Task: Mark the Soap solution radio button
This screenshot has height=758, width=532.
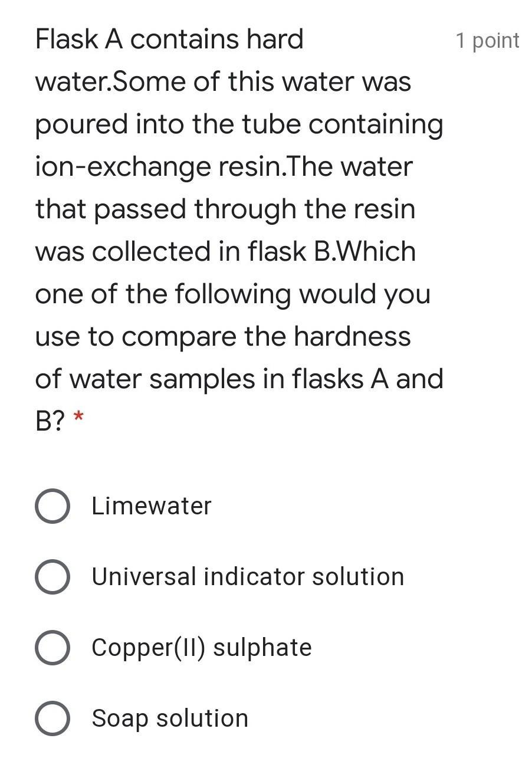Action: [53, 718]
